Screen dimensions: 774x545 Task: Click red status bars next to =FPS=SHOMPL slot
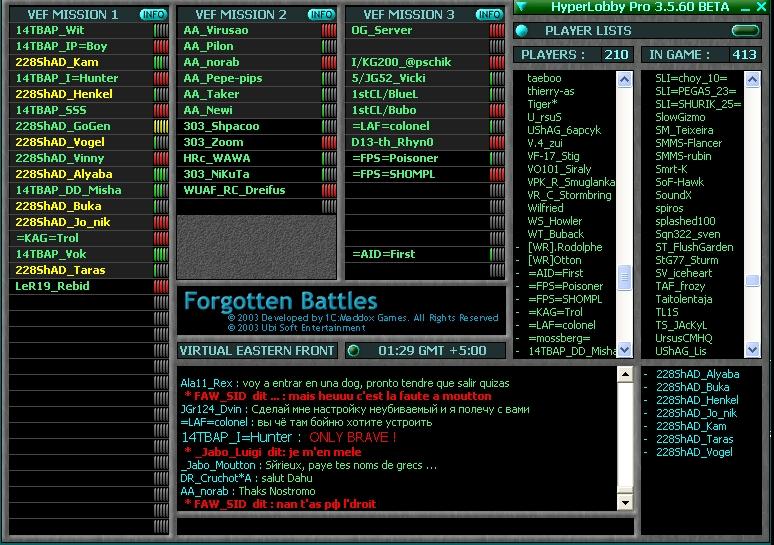(497, 174)
